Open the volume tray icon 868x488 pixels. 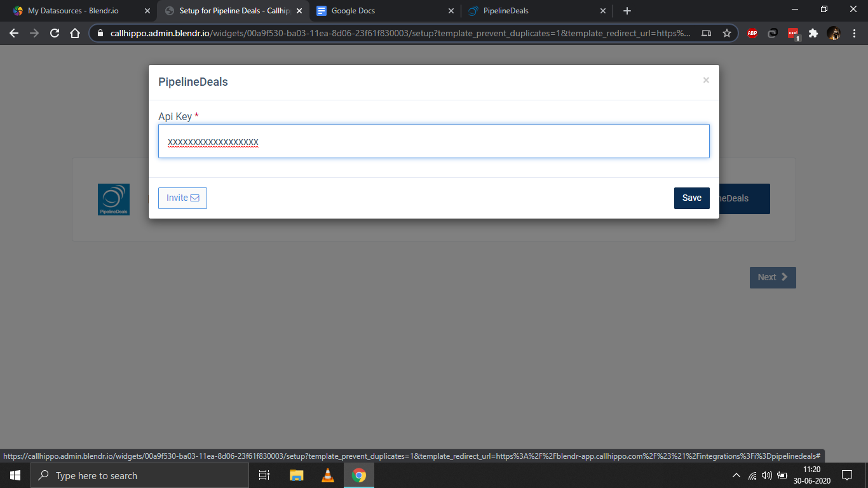pyautogui.click(x=767, y=475)
